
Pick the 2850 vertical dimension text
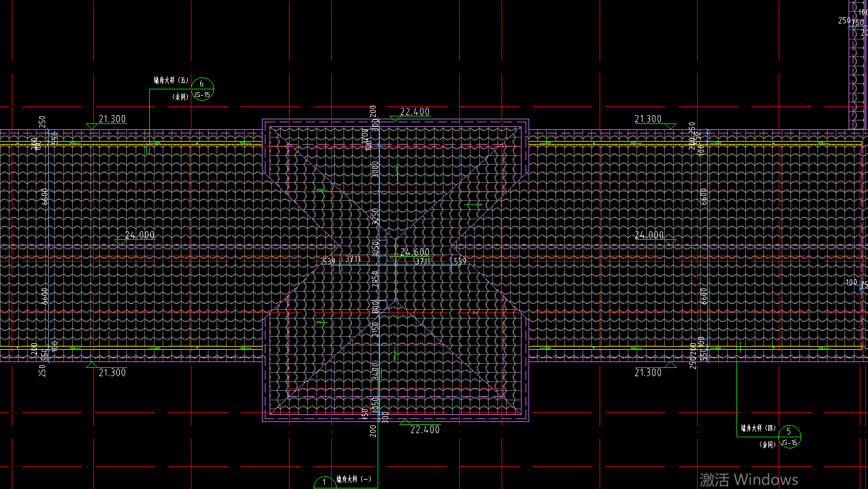coord(375,280)
